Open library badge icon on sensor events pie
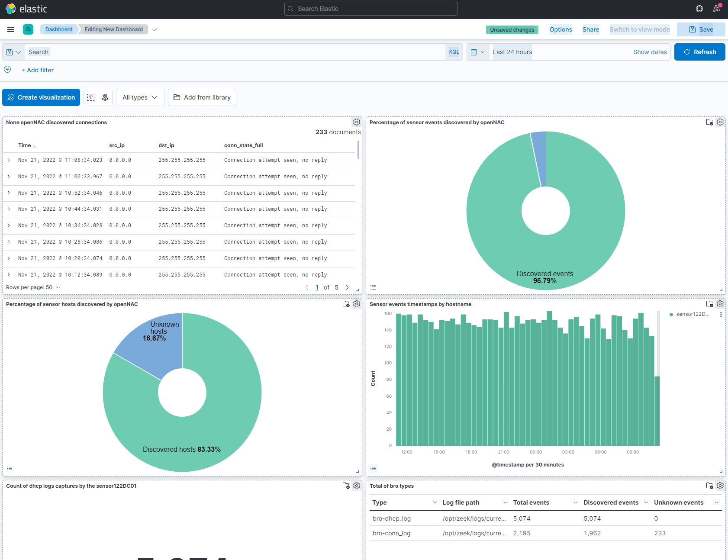Screen dimensions: 728x560 point(709,122)
